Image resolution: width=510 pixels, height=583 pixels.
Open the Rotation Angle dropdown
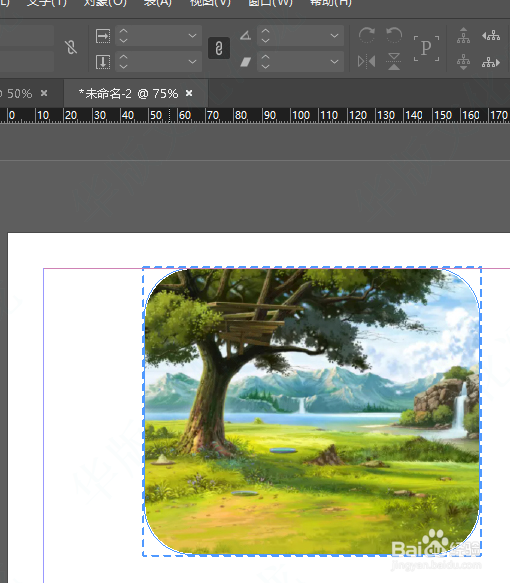click(x=334, y=36)
